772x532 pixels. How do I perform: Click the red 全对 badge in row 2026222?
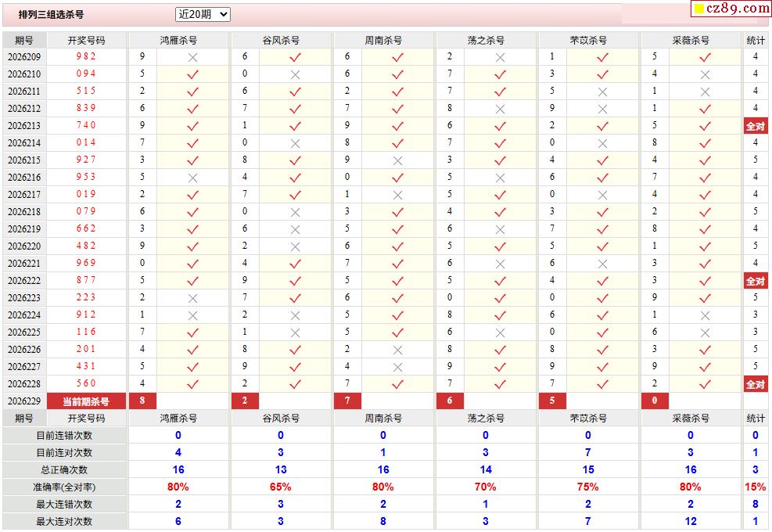756,281
